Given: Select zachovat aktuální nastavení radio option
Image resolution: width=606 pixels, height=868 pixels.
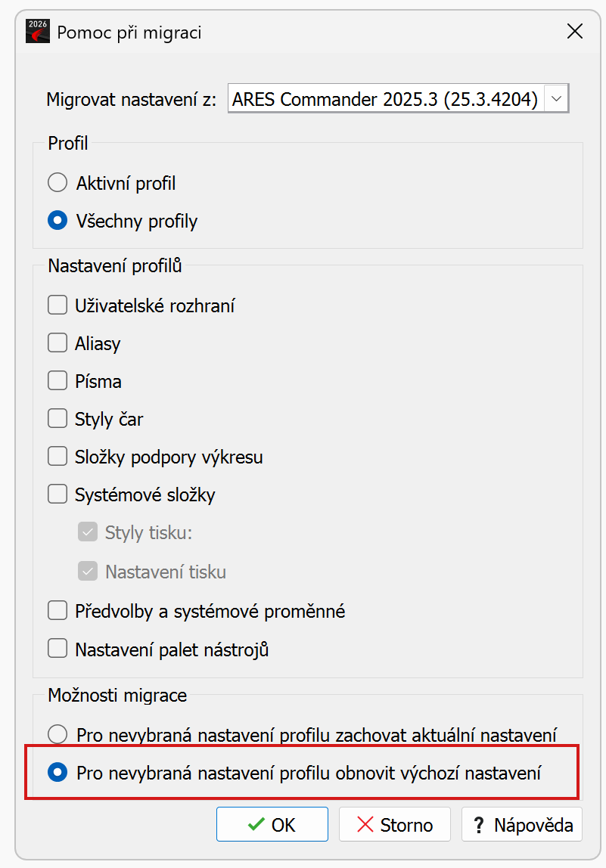Looking at the screenshot, I should [57, 735].
